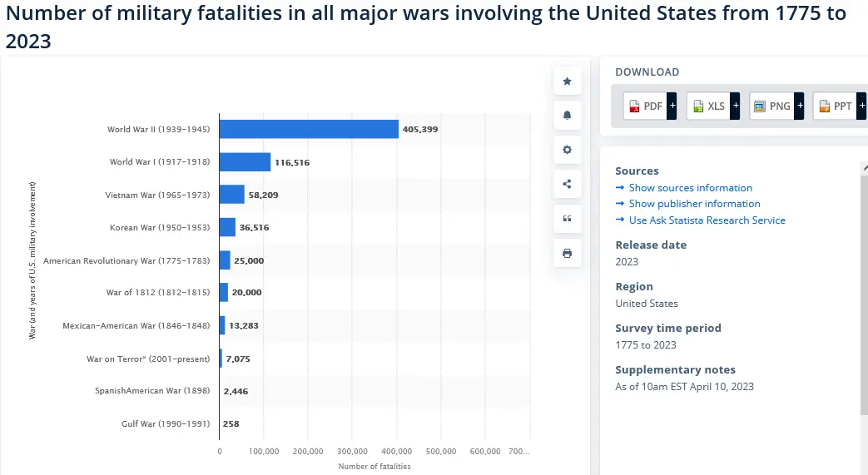Click the print icon
This screenshot has height=475, width=868.
coord(567,253)
